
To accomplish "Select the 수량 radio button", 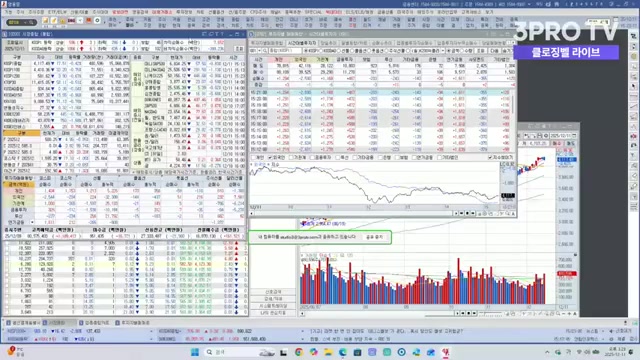I will point(463,51).
